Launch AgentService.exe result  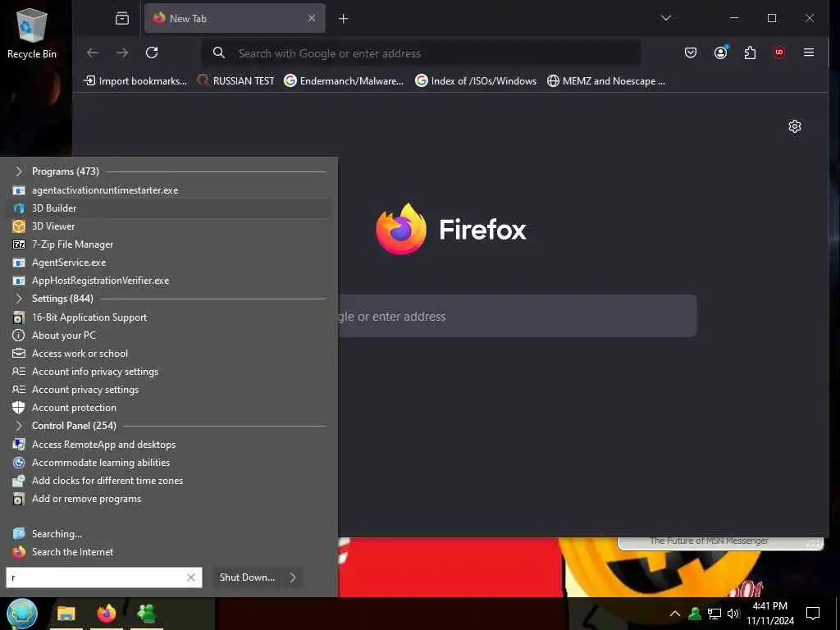[x=169, y=262]
